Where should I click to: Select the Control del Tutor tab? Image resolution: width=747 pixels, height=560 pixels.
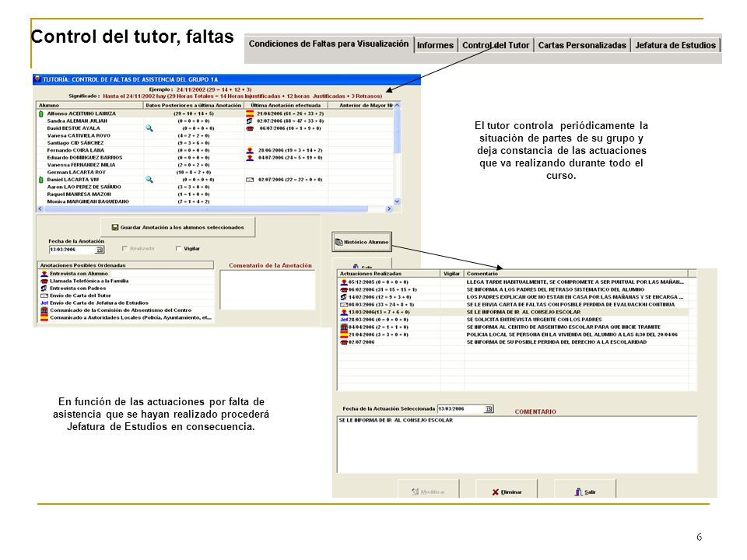(x=496, y=45)
